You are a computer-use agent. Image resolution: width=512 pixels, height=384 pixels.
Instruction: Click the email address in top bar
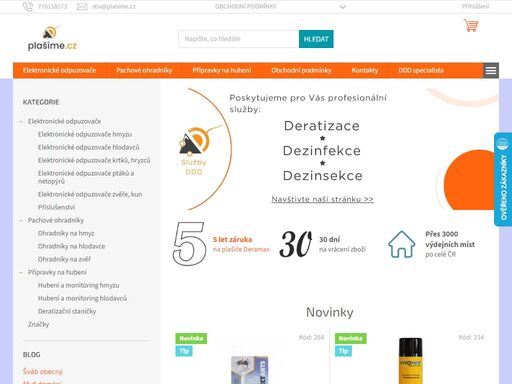point(114,6)
